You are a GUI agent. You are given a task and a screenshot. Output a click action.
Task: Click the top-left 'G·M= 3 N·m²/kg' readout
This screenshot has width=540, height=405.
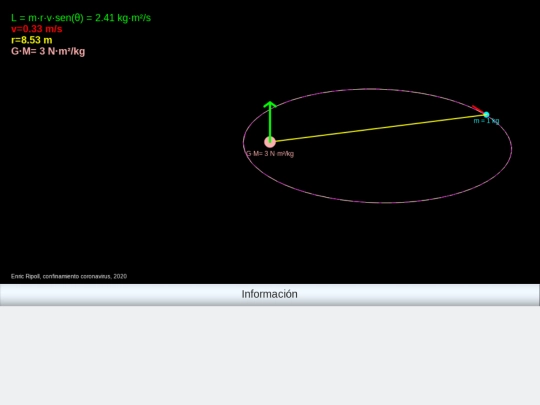click(x=48, y=51)
